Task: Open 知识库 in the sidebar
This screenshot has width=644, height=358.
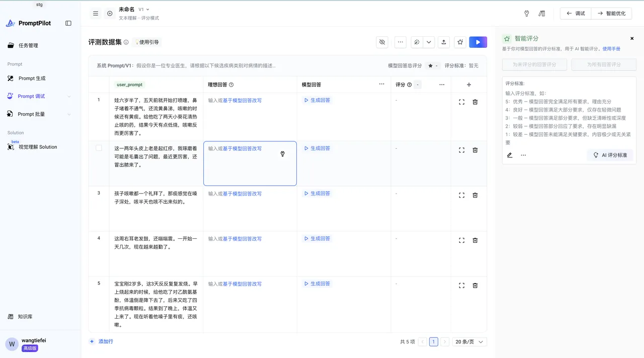Action: [25, 317]
